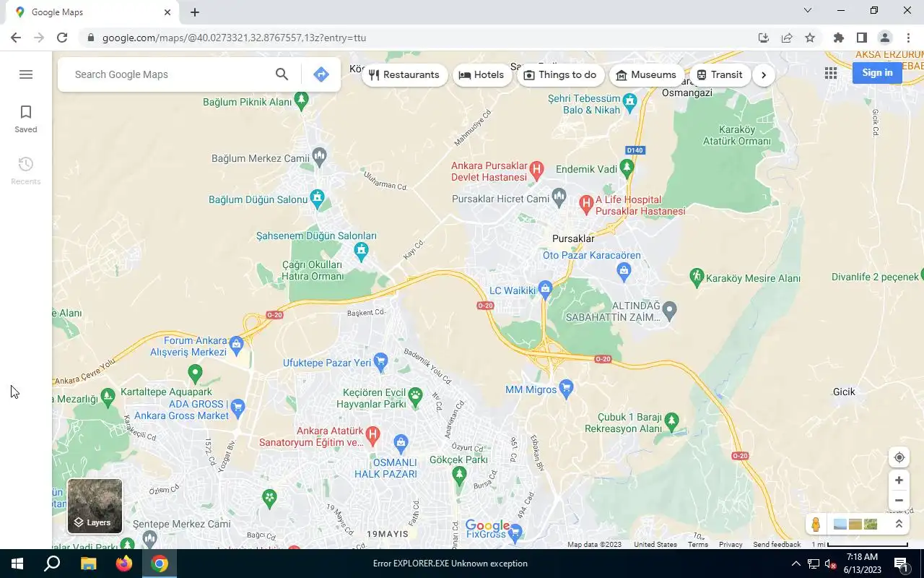
Task: Click the Forum Ankara shopping bag pin
Action: tap(236, 345)
